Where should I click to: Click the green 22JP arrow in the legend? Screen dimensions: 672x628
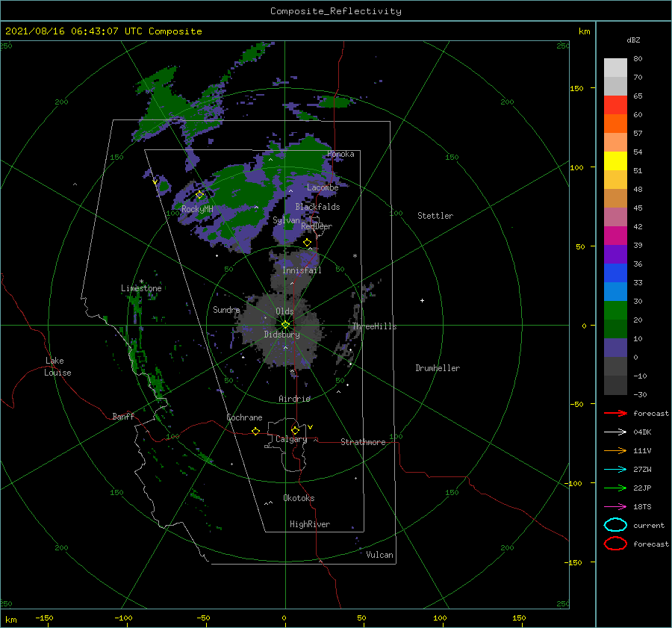click(615, 488)
